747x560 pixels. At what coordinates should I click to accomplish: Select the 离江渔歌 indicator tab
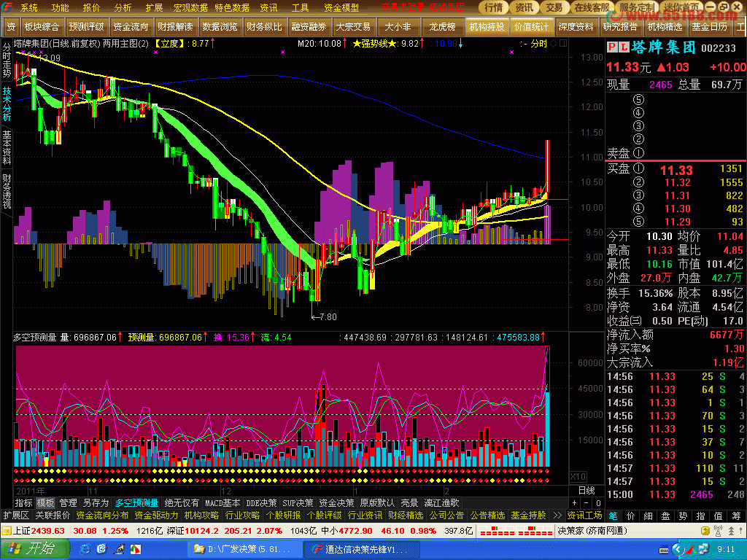pos(441,503)
